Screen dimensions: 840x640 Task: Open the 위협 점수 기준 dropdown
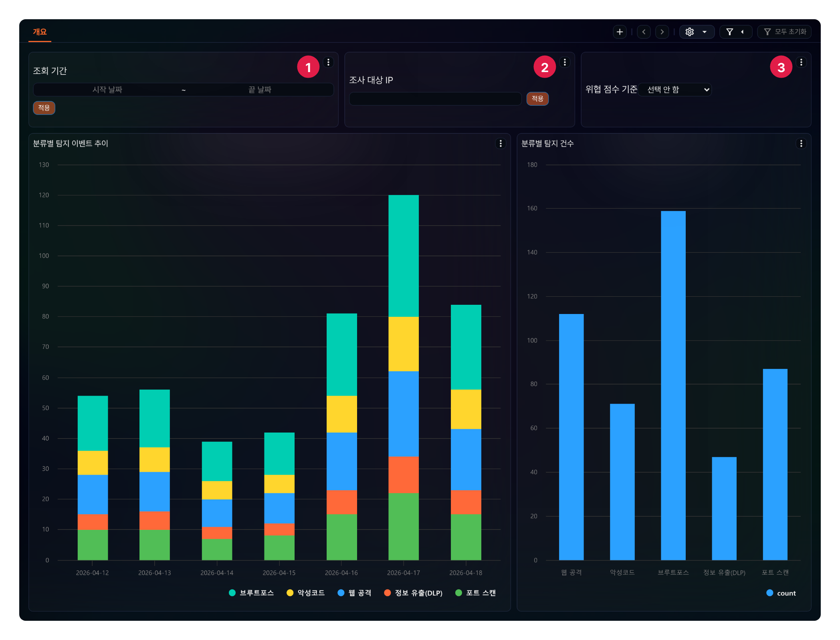click(x=675, y=89)
